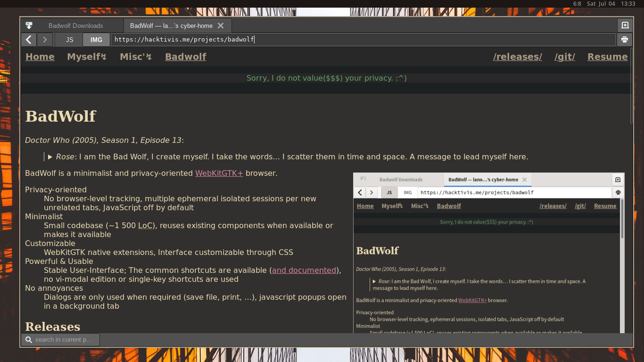
Task: Open the 'and documented' shortcuts link
Action: coord(304,270)
